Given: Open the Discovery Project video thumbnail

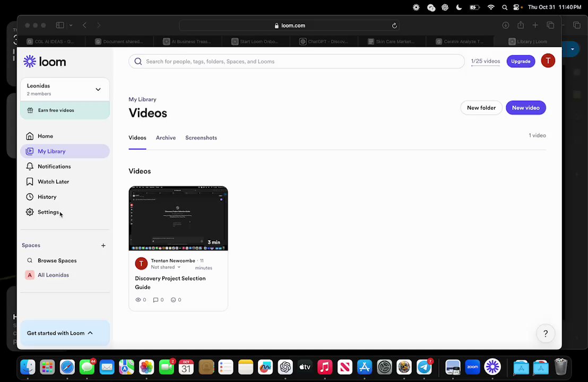Looking at the screenshot, I should click(178, 218).
